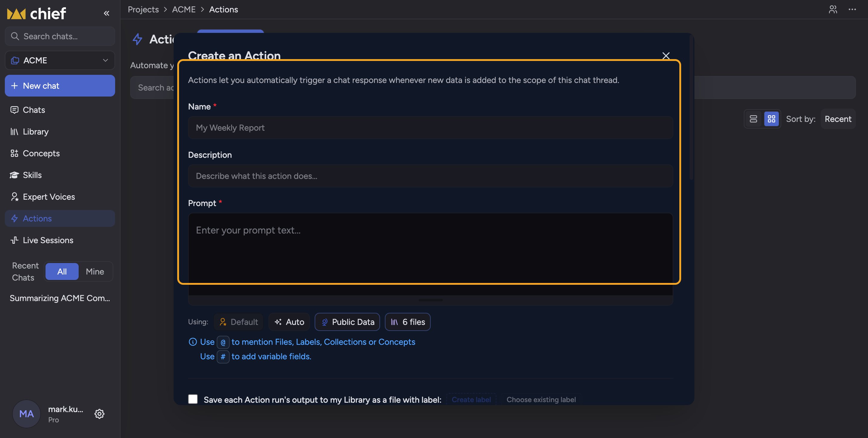Viewport: 868px width, 438px height.
Task: Click the @ mention key hint
Action: [223, 342]
